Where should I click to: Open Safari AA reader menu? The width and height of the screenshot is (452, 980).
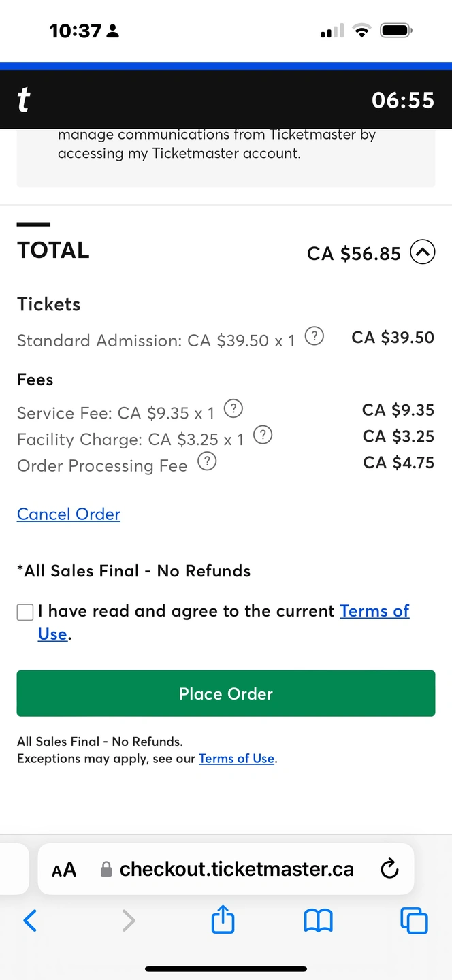coord(64,869)
